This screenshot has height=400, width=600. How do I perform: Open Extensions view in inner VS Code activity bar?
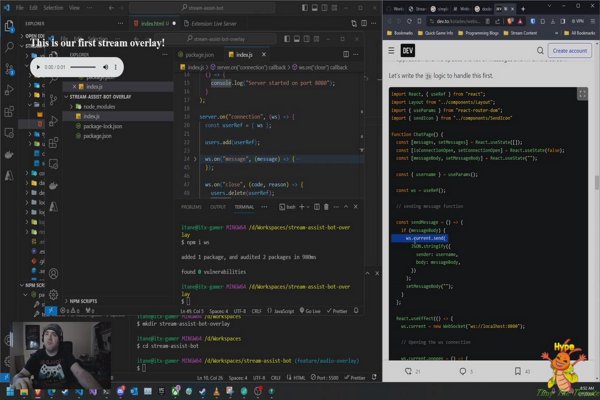click(54, 142)
